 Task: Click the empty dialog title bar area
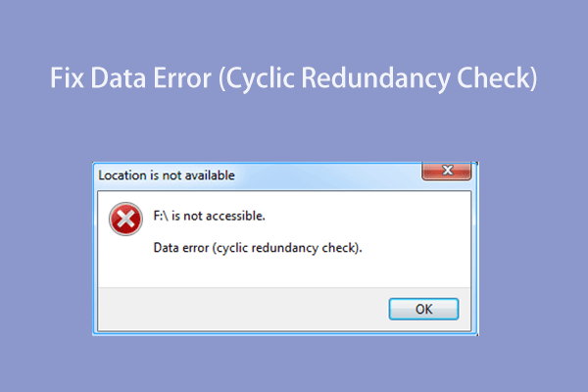coord(323,176)
